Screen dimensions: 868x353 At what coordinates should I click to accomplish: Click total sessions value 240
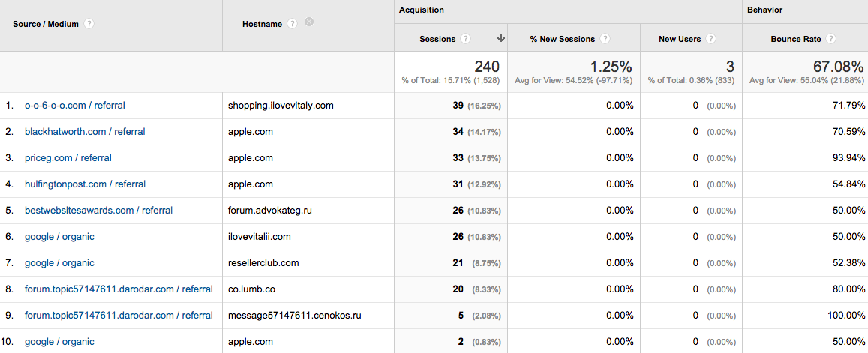(487, 67)
